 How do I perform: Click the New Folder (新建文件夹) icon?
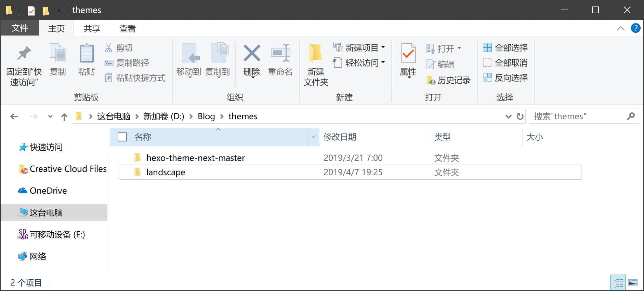click(x=315, y=54)
